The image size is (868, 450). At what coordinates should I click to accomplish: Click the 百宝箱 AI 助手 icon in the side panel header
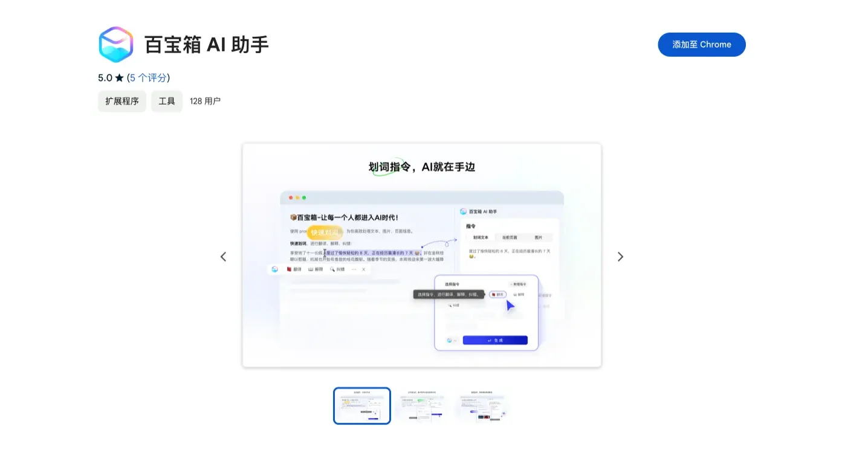click(x=463, y=211)
